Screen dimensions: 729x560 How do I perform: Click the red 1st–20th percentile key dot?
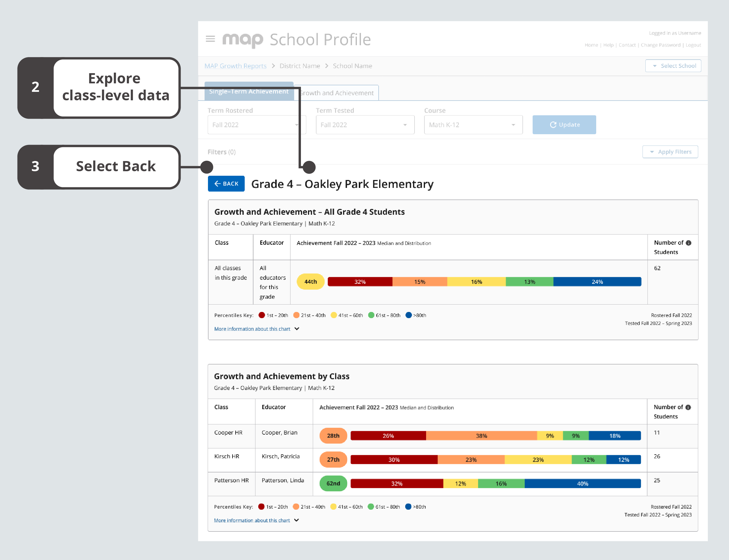tap(262, 315)
